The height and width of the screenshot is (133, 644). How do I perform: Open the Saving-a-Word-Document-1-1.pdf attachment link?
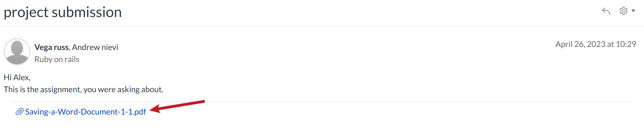click(x=85, y=112)
